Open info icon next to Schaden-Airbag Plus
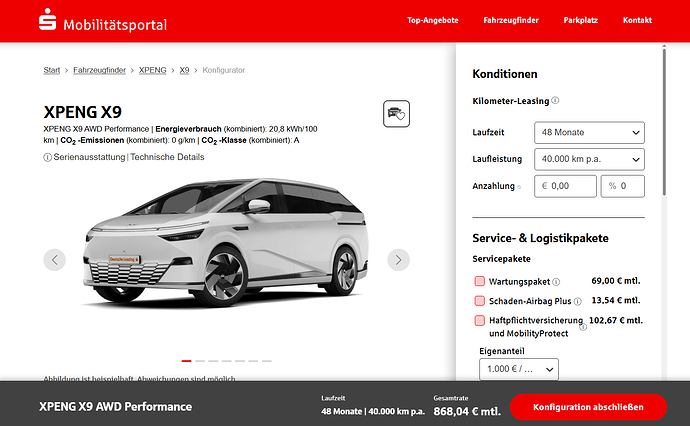This screenshot has height=426, width=690. coord(578,301)
